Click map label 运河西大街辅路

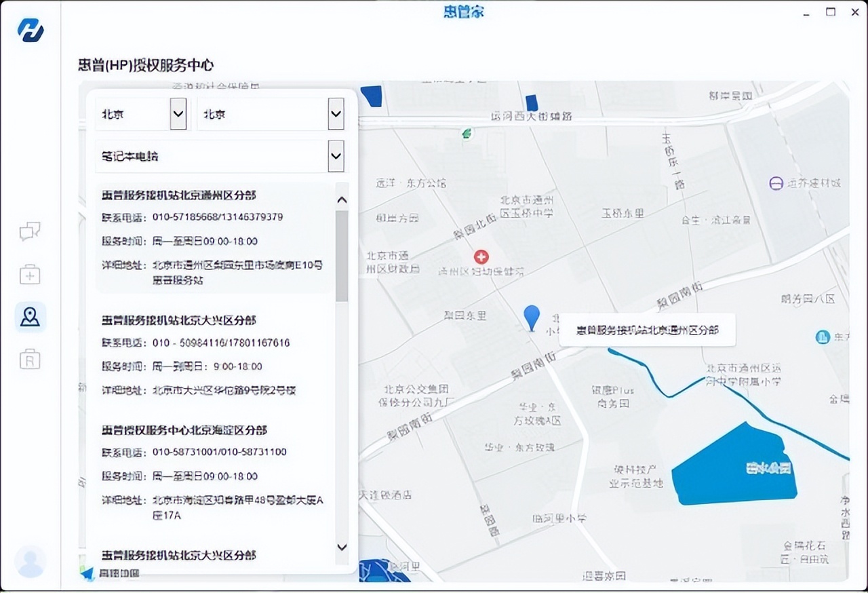click(532, 116)
